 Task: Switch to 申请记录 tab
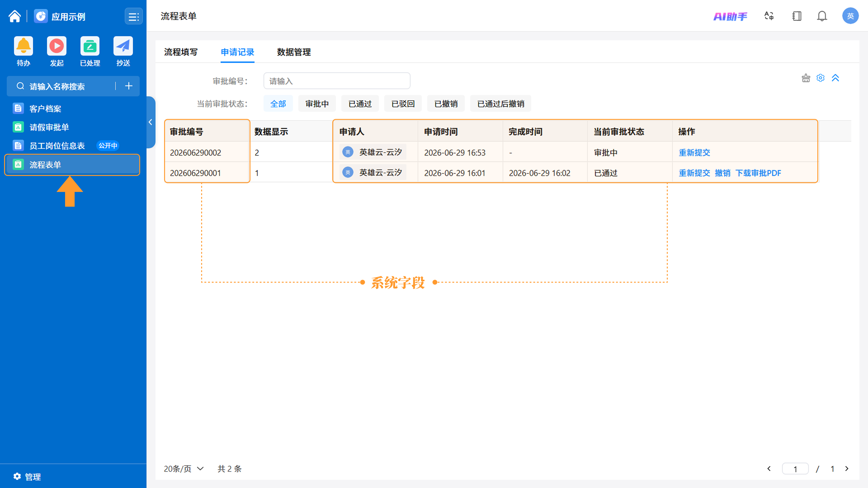(237, 52)
